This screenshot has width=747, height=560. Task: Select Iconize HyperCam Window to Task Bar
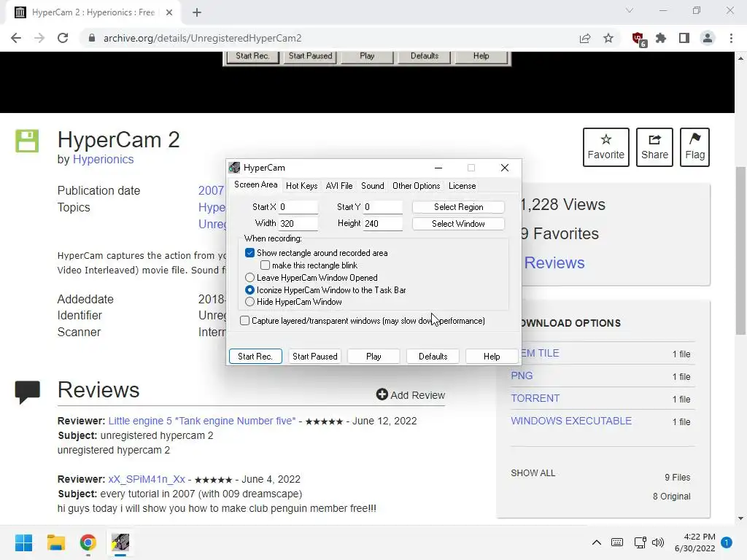(249, 290)
